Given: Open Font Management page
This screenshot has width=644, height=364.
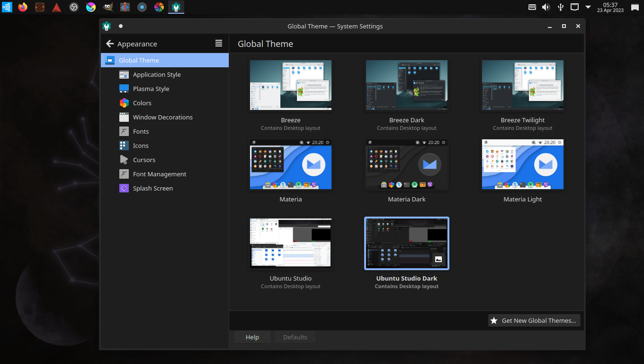Looking at the screenshot, I should (x=160, y=174).
